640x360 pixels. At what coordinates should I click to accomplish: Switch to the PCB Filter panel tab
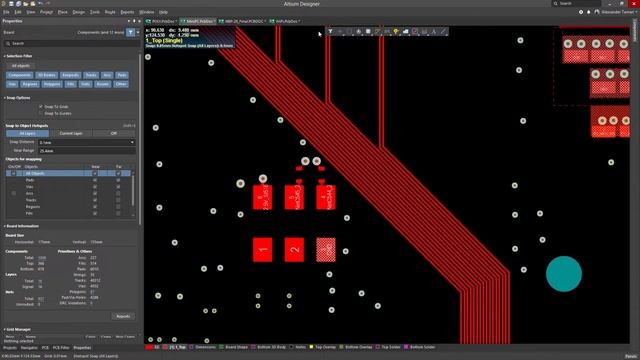click(x=61, y=348)
